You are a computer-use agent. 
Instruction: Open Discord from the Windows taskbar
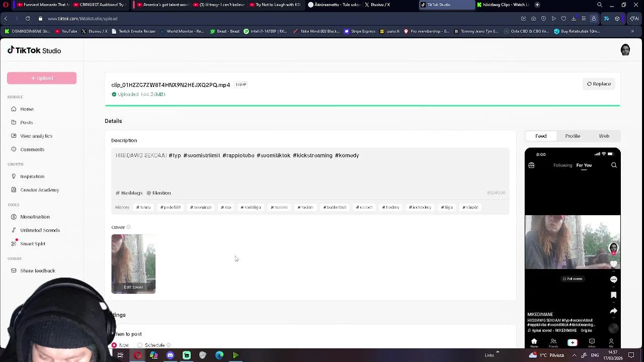click(170, 355)
